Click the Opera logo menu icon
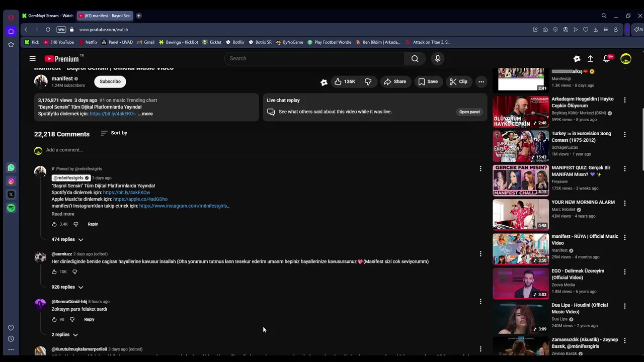Screen dimensions: 644x362 (11, 18)
